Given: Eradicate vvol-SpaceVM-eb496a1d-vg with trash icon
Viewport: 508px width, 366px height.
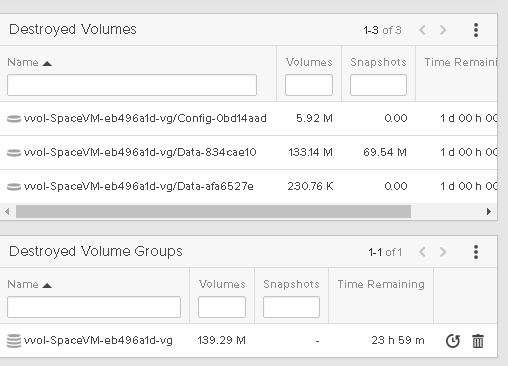Looking at the screenshot, I should [478, 341].
